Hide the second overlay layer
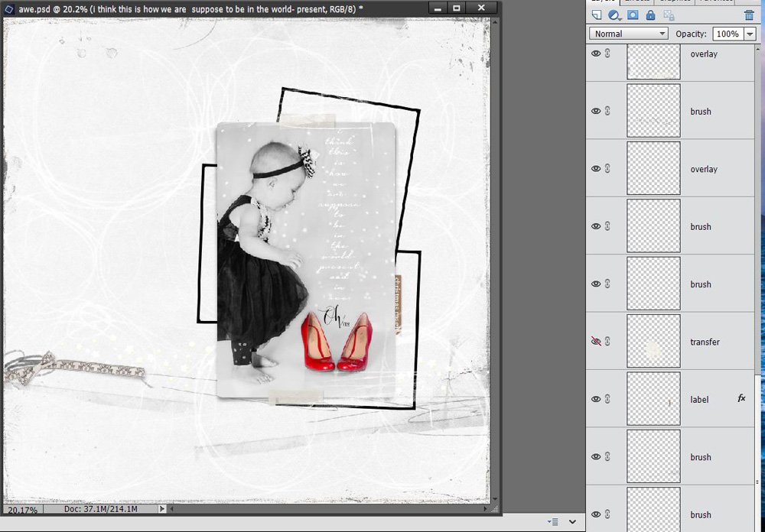This screenshot has height=532, width=765. tap(596, 169)
